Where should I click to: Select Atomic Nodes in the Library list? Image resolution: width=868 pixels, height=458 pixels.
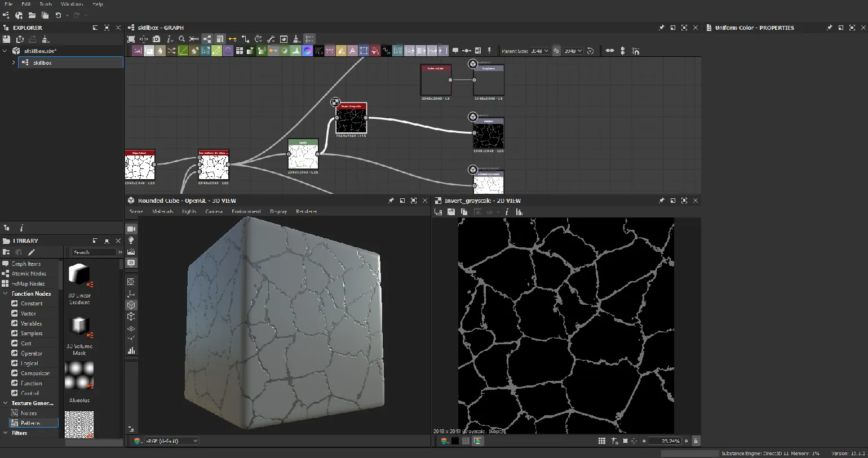(x=29, y=273)
